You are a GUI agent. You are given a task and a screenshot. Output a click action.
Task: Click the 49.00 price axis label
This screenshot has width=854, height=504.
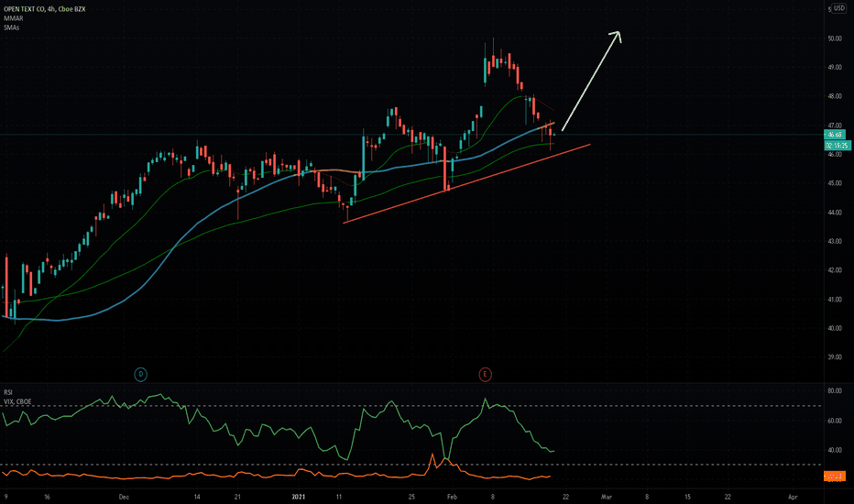coord(835,68)
